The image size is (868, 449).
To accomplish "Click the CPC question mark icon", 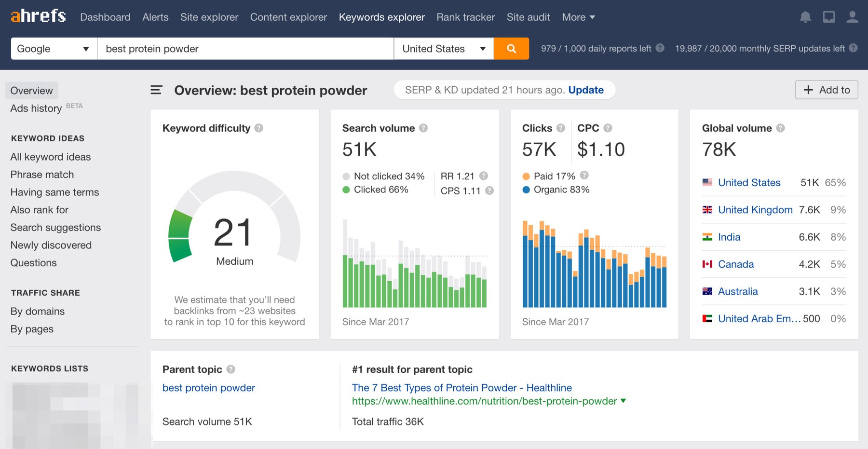I will [608, 128].
